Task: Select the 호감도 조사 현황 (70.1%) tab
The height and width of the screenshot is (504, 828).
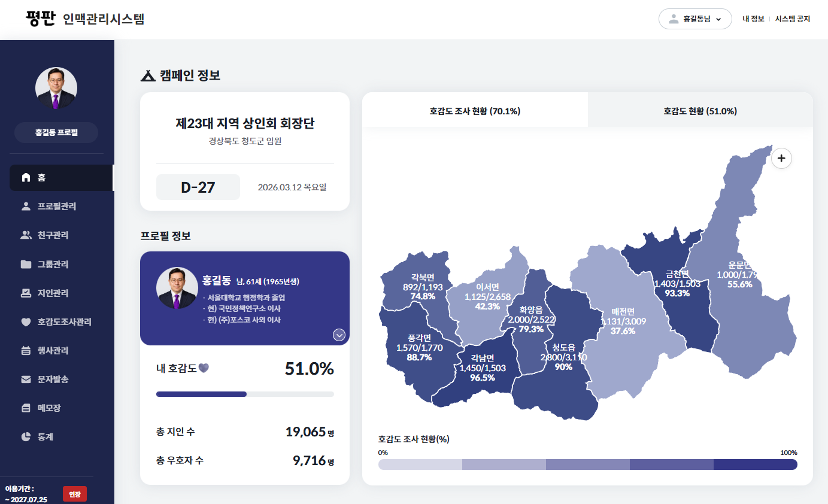Action: pyautogui.click(x=475, y=111)
